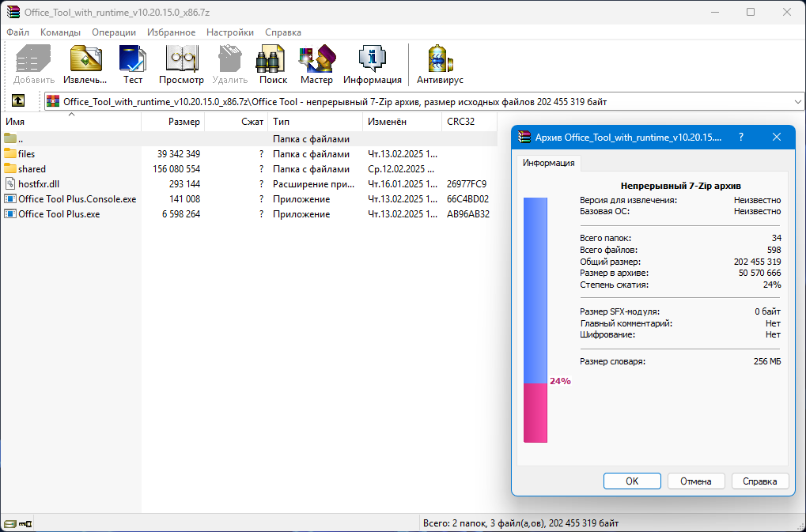Click the compression ratio bar graph
806x532 pixels.
click(535, 320)
